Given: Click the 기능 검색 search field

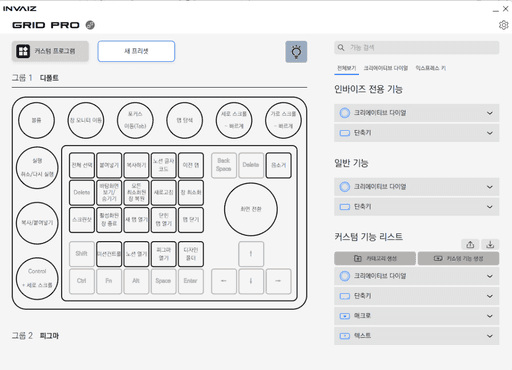Looking at the screenshot, I should (x=416, y=48).
